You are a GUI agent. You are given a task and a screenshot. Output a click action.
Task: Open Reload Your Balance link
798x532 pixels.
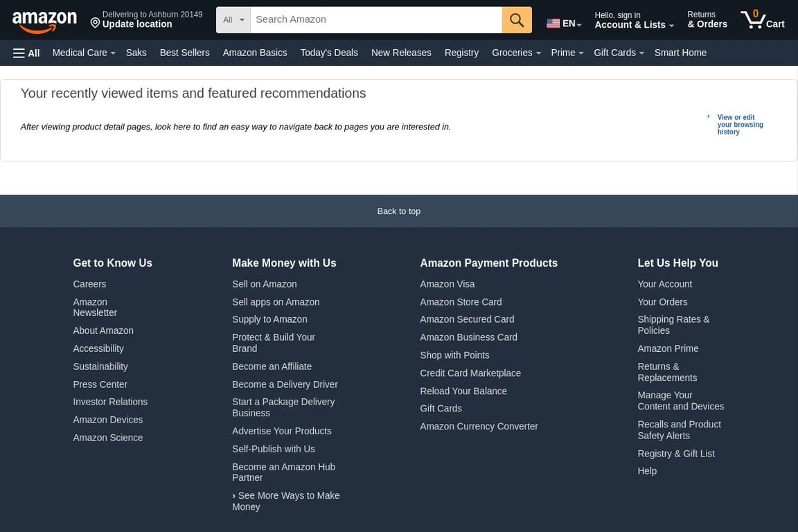(463, 391)
